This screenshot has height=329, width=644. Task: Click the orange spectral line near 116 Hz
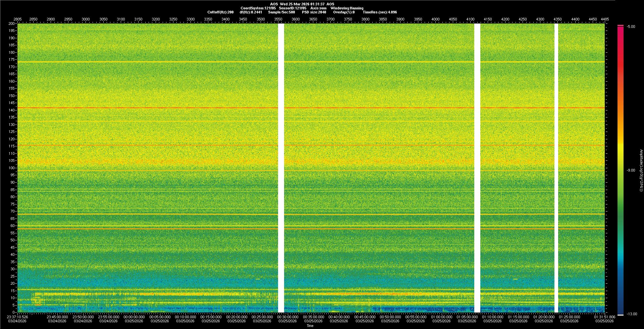tap(148, 145)
